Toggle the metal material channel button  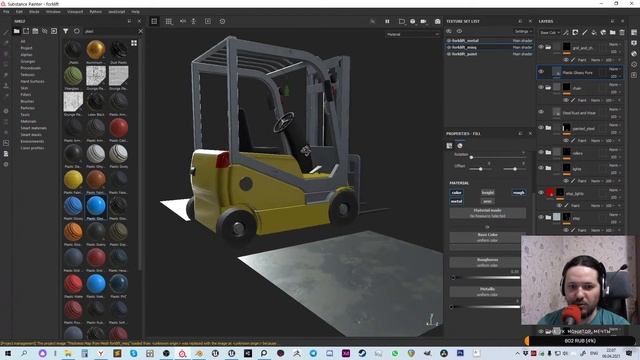coord(456,201)
